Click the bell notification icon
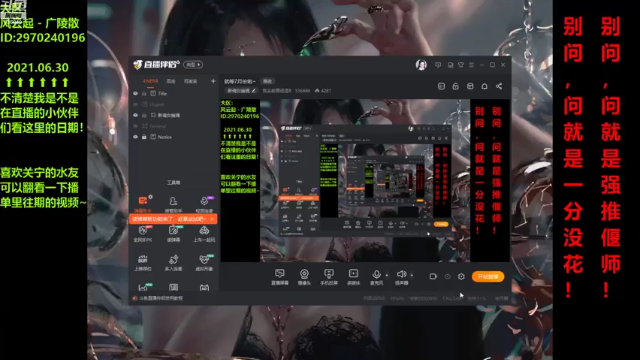This screenshot has height=360, width=640. point(484,86)
